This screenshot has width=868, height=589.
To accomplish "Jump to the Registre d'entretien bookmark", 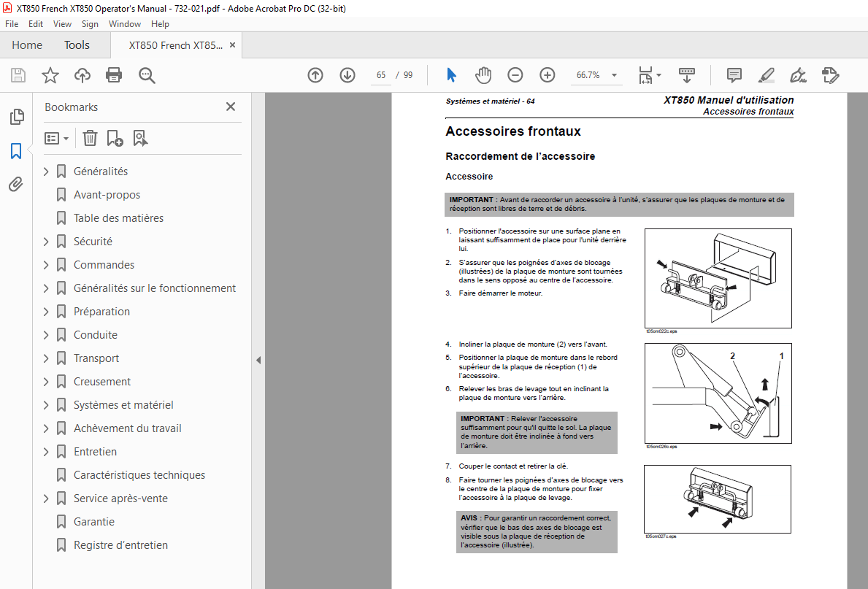I will click(x=120, y=545).
